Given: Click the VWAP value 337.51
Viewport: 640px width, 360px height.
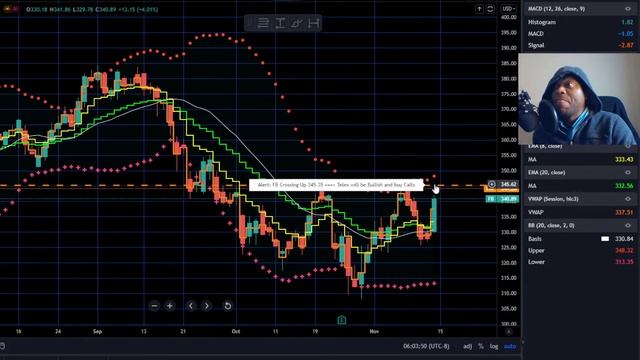Looking at the screenshot, I should [x=624, y=212].
